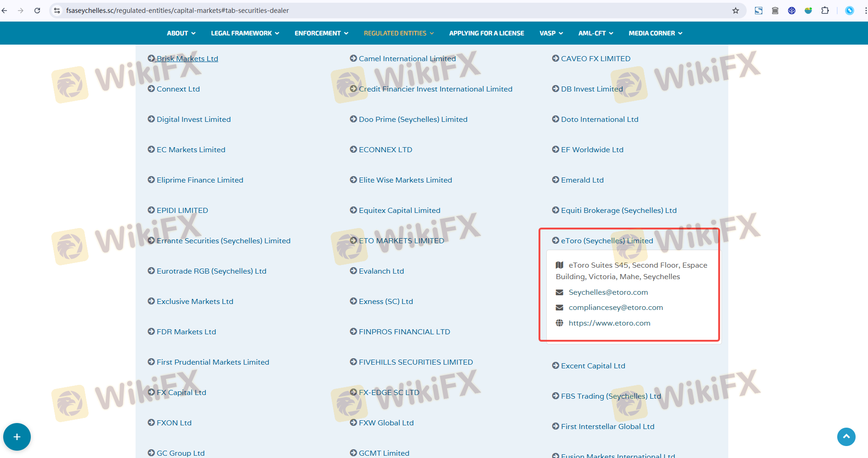Click the compliancesey@etoro.com email link

pyautogui.click(x=615, y=308)
